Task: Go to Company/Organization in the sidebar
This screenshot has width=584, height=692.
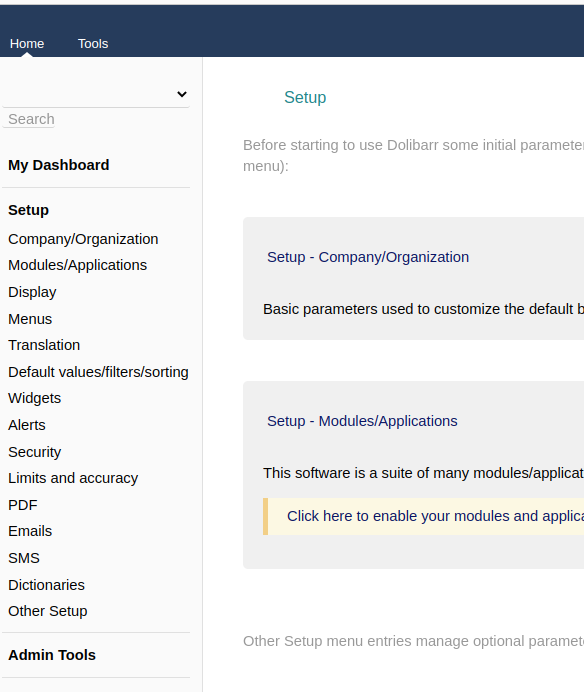Action: point(83,239)
